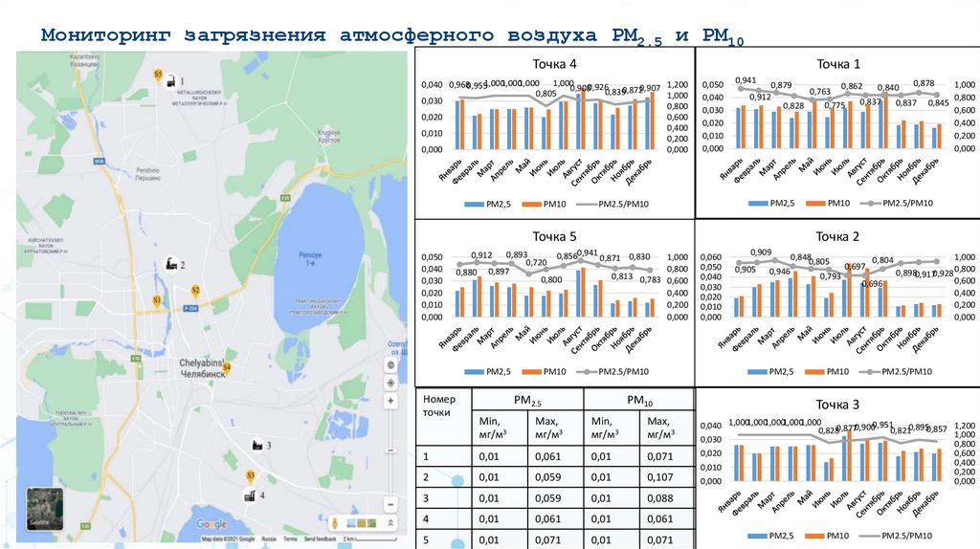Click the S1 yellow map marker

click(158, 300)
